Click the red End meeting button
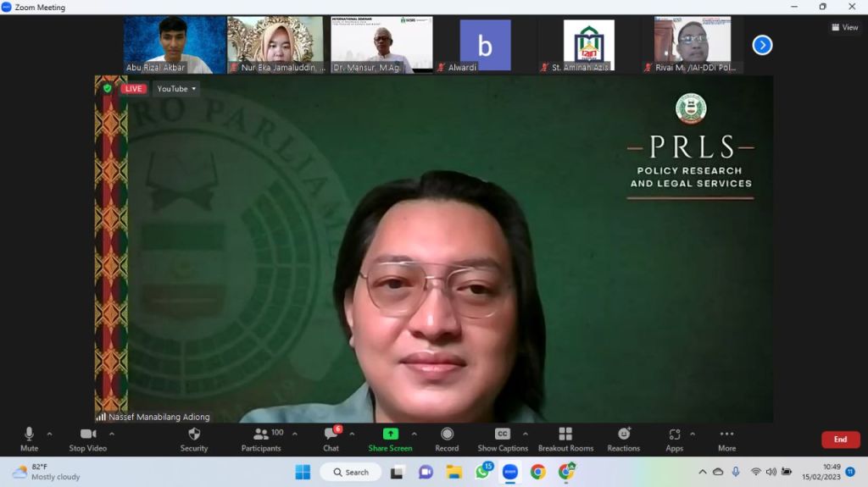 [840, 440]
